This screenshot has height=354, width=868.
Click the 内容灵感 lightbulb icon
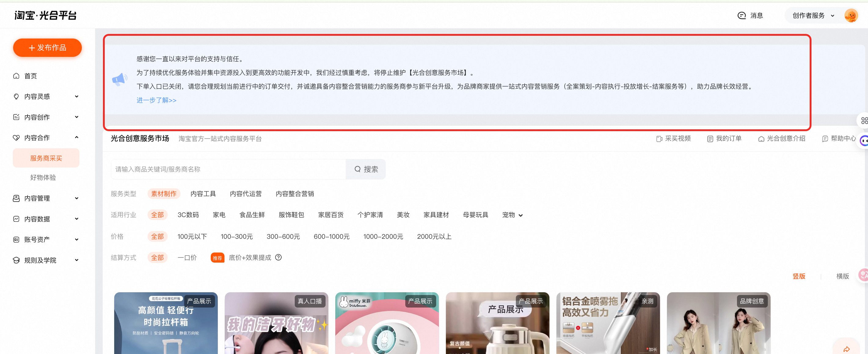tap(16, 96)
